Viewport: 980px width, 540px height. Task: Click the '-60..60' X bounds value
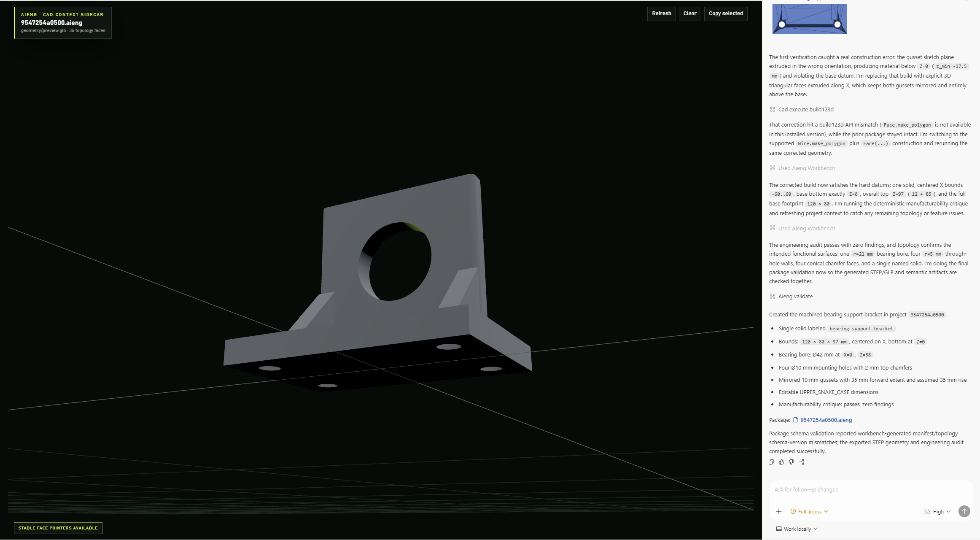tap(781, 194)
